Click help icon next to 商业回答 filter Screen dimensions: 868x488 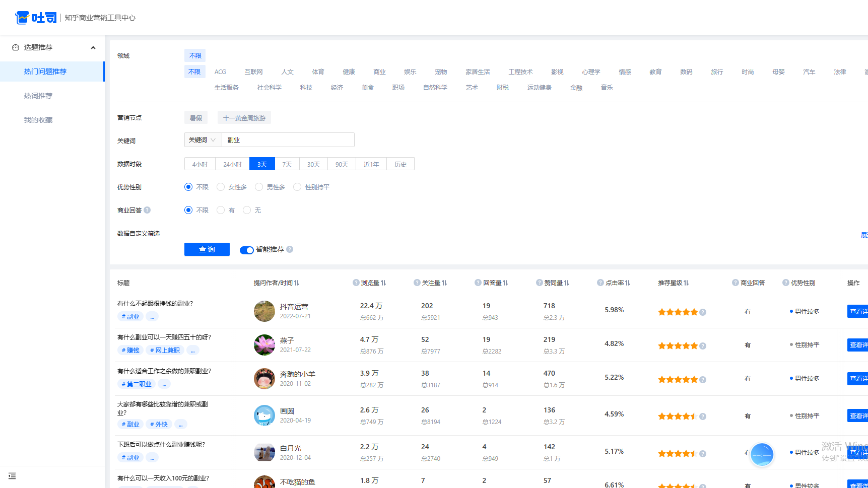pyautogui.click(x=147, y=210)
